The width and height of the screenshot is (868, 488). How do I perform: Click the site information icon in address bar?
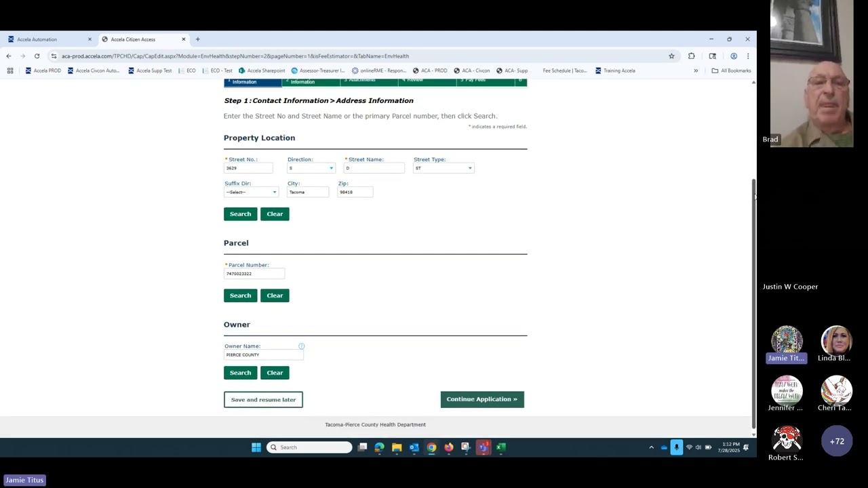click(x=54, y=56)
